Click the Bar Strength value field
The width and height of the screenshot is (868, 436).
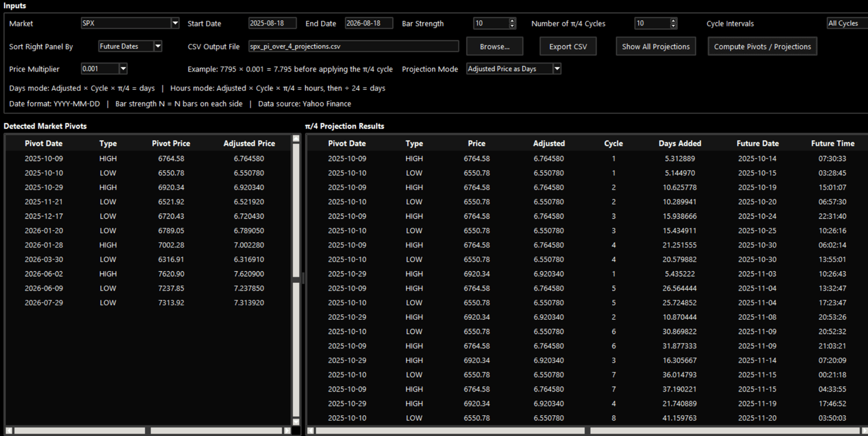point(491,24)
